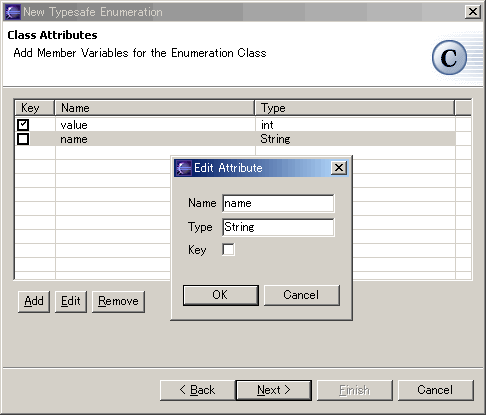This screenshot has width=486, height=415.
Task: Click the Name column header in the table
Action: coord(155,108)
